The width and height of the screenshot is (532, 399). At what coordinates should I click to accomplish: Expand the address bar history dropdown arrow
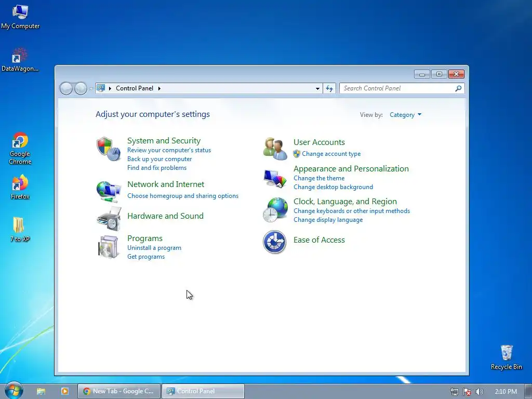click(x=317, y=88)
